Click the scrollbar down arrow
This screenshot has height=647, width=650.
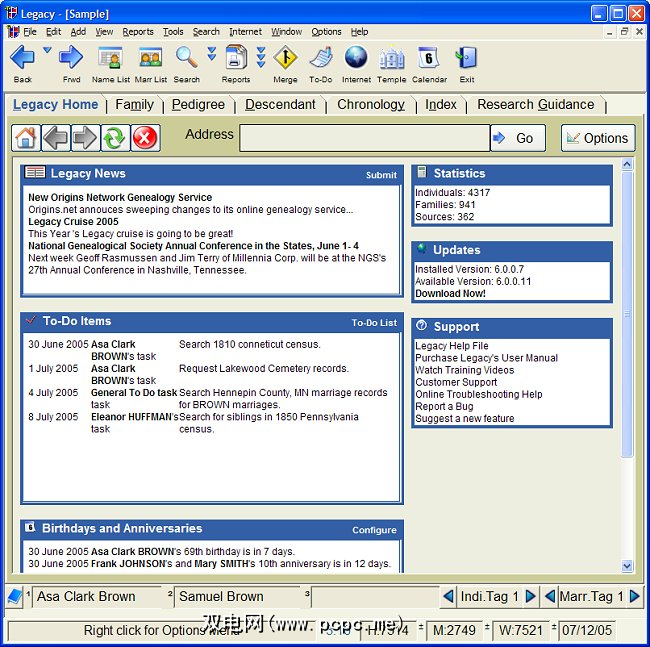tap(627, 565)
